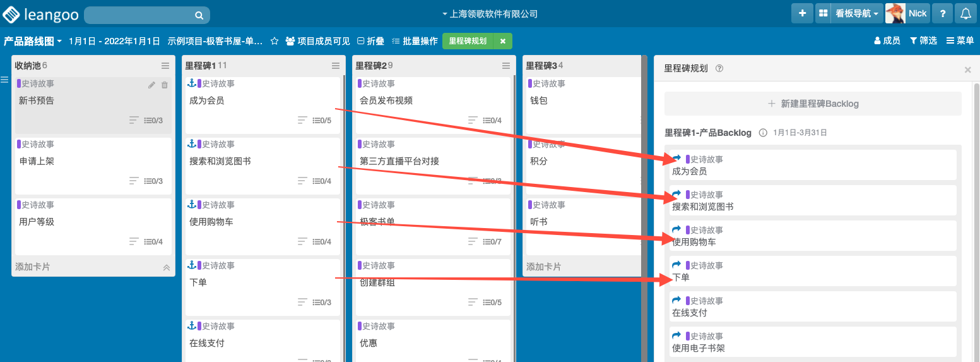Open the 筛选 filter option
The width and height of the screenshot is (980, 362).
[x=923, y=40]
